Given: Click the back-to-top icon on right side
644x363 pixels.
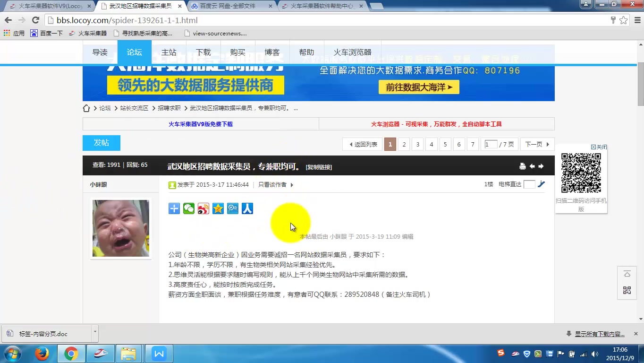Looking at the screenshot, I should (x=627, y=275).
